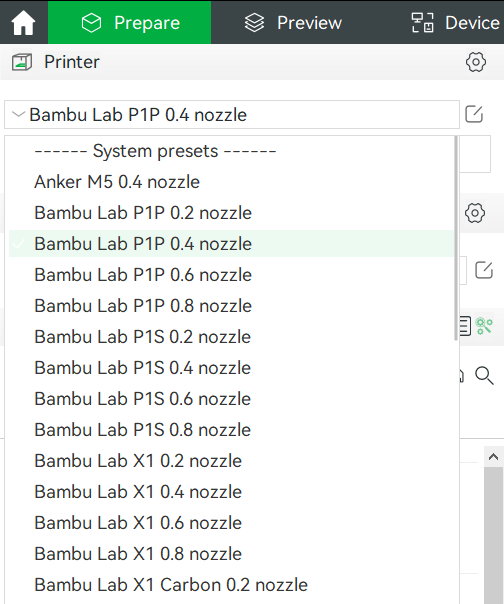Click the edit icon below the gear
The image size is (504, 604).
coord(484,270)
